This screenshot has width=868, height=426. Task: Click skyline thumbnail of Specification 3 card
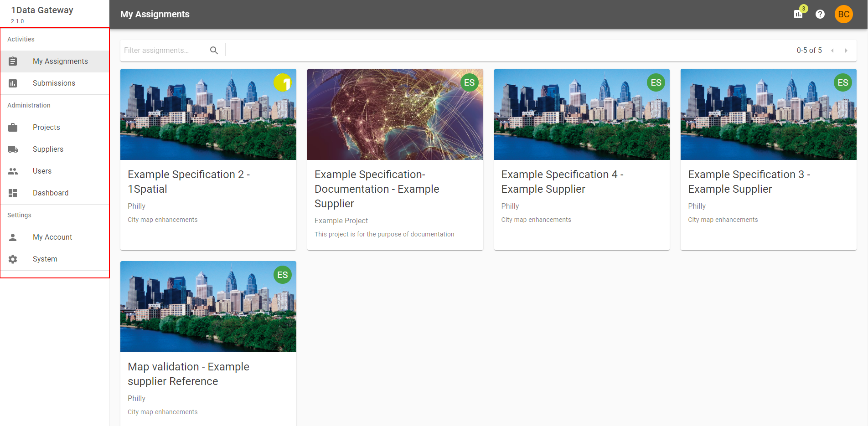click(768, 114)
